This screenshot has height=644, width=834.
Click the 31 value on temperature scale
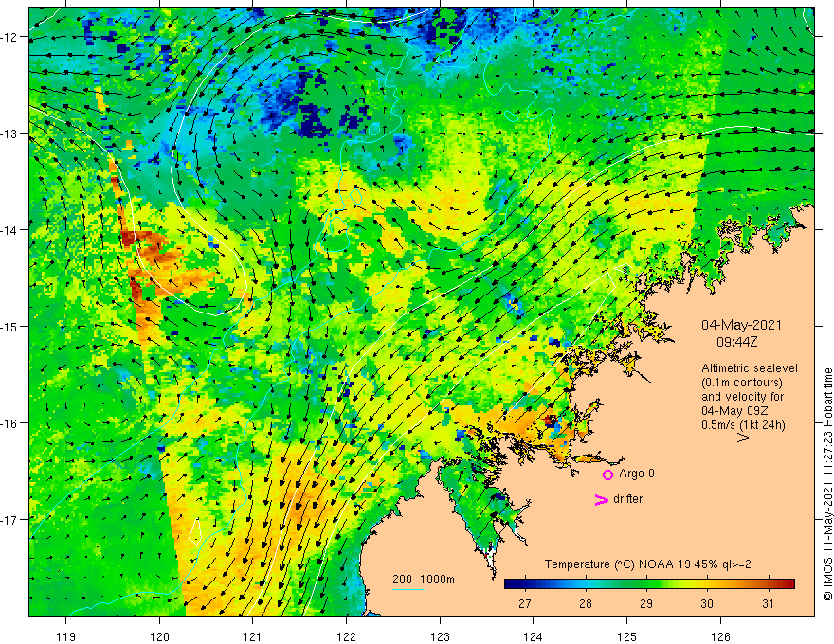tap(768, 603)
